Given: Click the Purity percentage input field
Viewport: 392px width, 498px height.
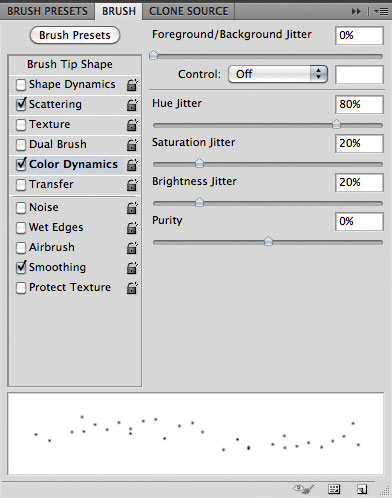Looking at the screenshot, I should [359, 221].
